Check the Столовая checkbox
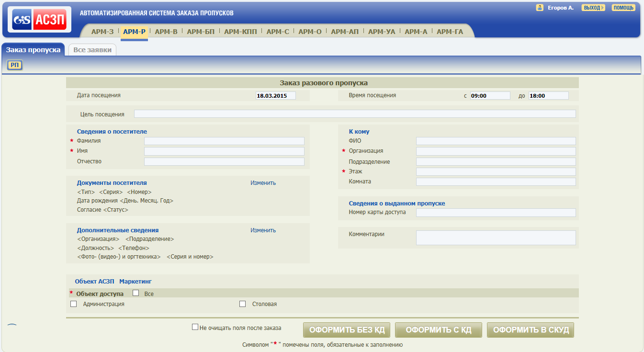 (x=242, y=304)
